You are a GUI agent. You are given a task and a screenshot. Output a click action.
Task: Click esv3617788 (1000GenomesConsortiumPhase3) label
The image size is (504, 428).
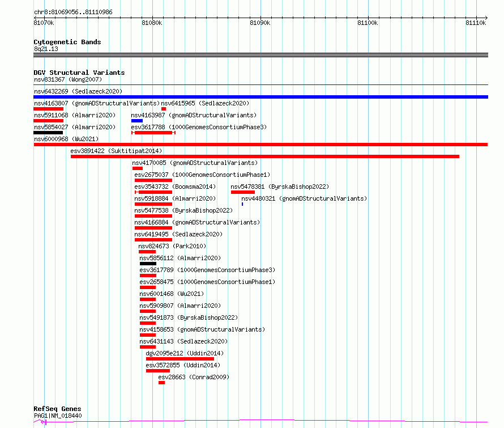[x=199, y=127]
